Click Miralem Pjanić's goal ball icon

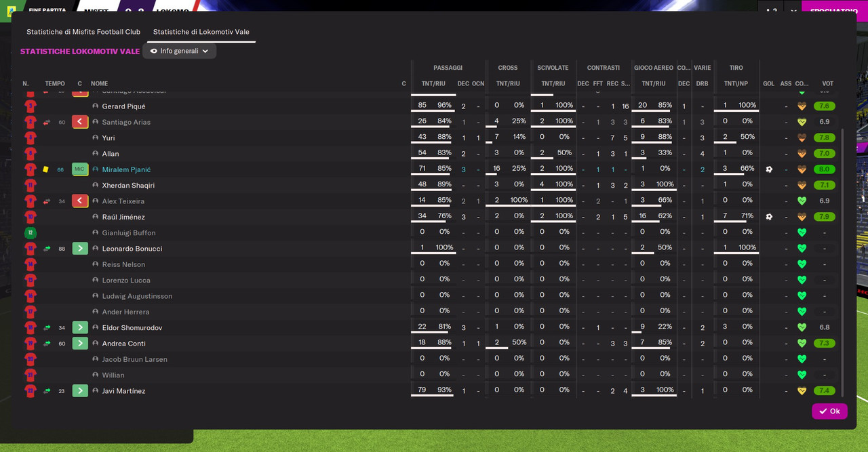point(769,169)
